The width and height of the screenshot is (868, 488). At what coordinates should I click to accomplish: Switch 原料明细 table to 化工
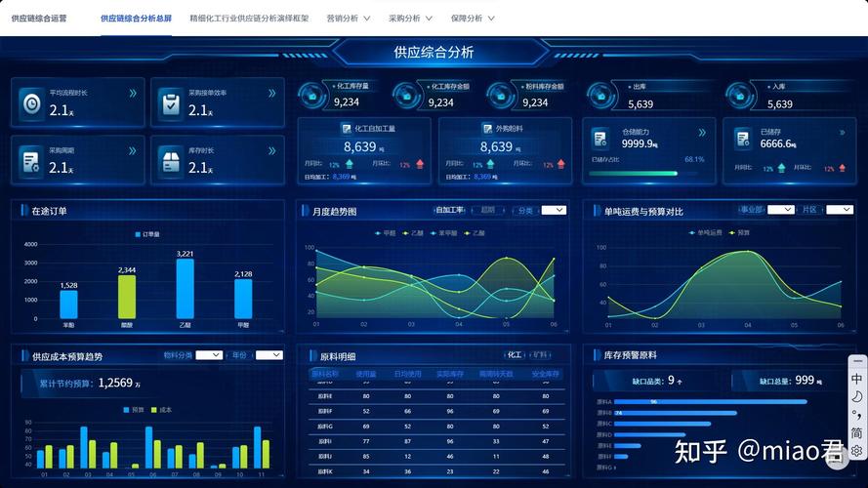[515, 354]
